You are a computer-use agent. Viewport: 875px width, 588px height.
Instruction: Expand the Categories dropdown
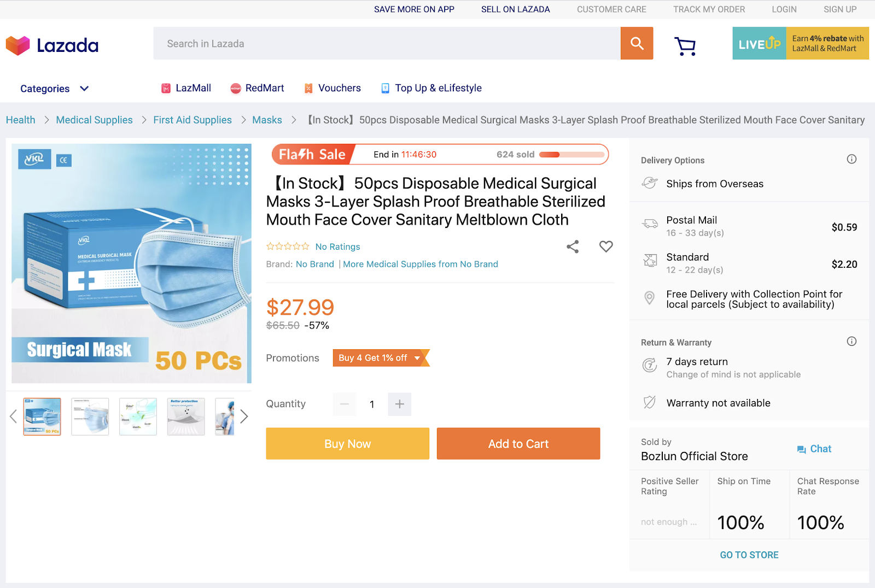point(55,89)
